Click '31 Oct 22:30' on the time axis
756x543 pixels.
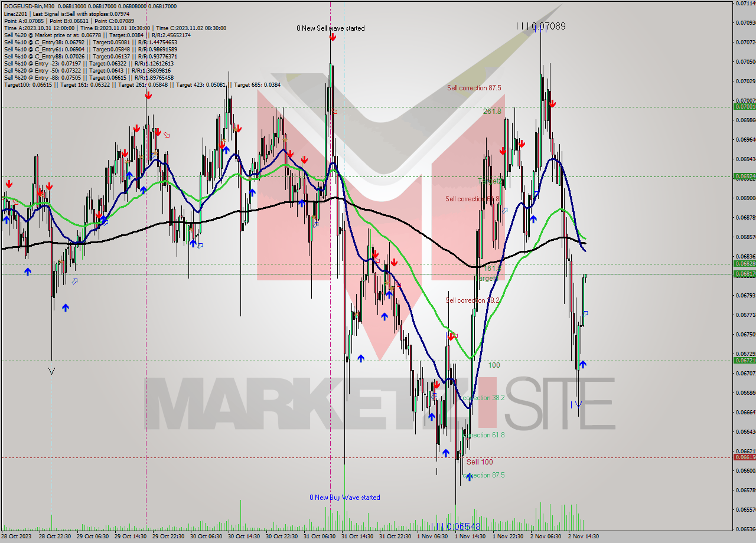click(395, 536)
